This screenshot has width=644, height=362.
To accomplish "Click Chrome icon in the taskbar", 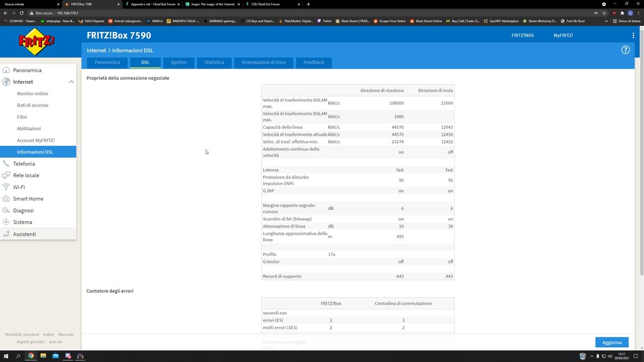I will (x=31, y=356).
